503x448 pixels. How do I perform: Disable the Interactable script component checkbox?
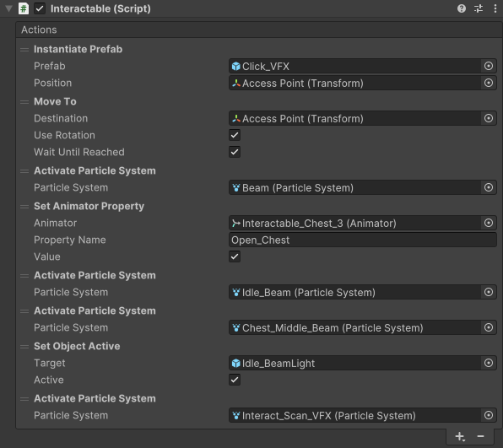(40, 8)
